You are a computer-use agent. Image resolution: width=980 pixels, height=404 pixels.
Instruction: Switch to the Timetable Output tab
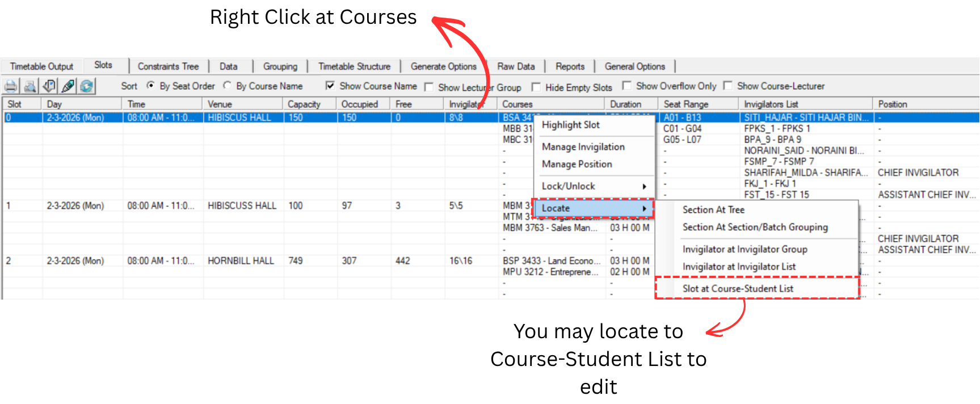coord(41,66)
